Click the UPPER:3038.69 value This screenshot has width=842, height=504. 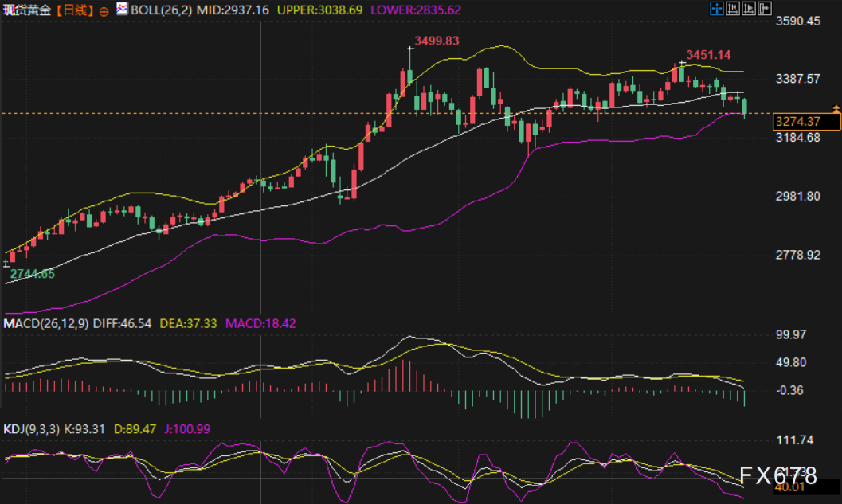[x=319, y=10]
